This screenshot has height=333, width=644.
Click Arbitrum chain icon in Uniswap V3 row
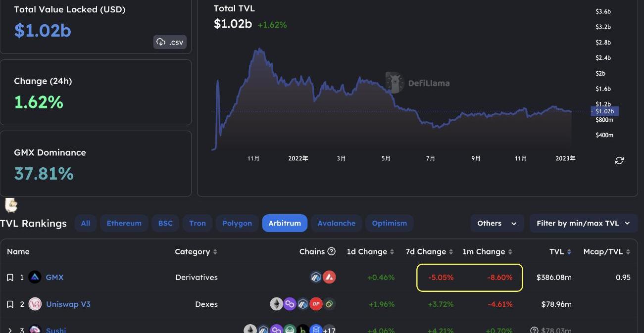(x=303, y=304)
